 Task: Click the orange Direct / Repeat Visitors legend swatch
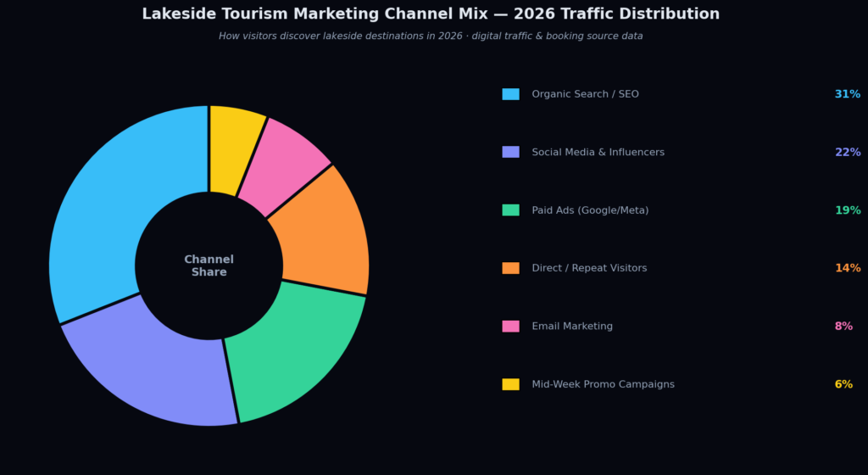[x=510, y=268]
